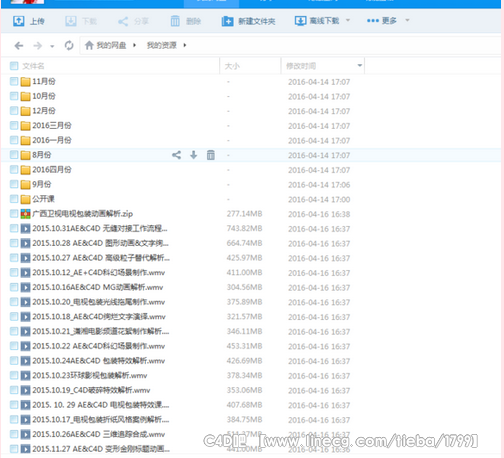Screen dimensions: 504x458
Task: Check the box for folder 8月份
Action: (x=14, y=155)
